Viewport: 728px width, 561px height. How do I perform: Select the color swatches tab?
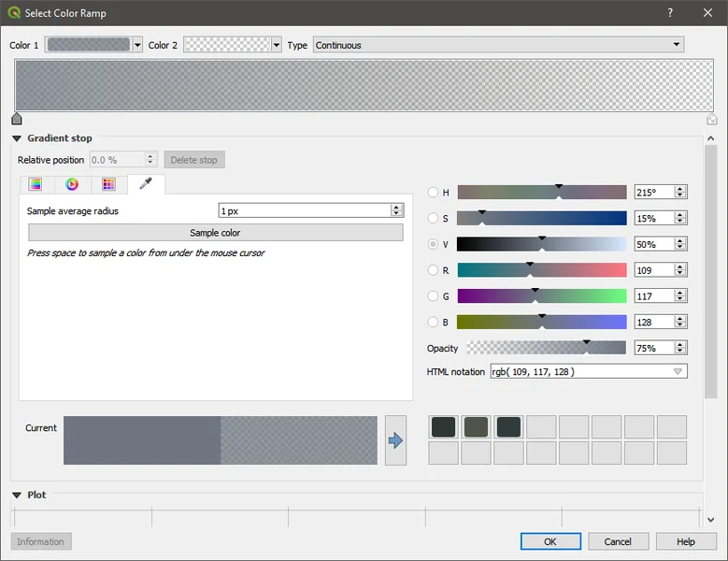click(x=108, y=184)
